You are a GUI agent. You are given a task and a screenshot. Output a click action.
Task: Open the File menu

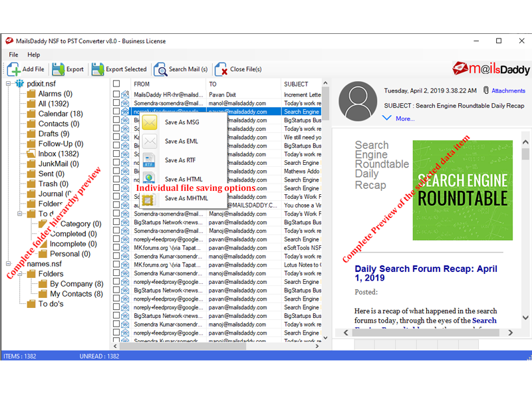coord(13,55)
